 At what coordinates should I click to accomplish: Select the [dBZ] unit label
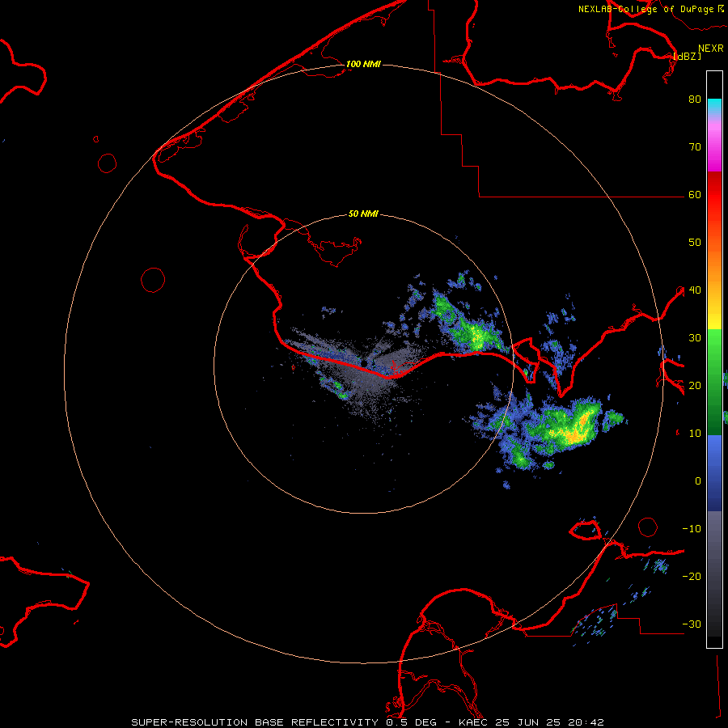(687, 57)
